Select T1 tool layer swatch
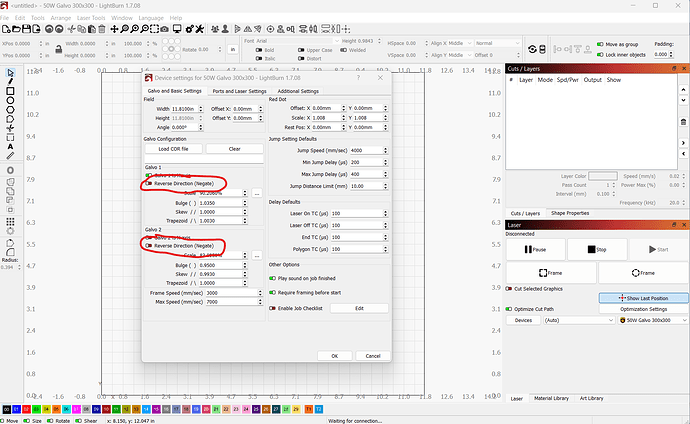The height and width of the screenshot is (424, 690). (x=308, y=409)
